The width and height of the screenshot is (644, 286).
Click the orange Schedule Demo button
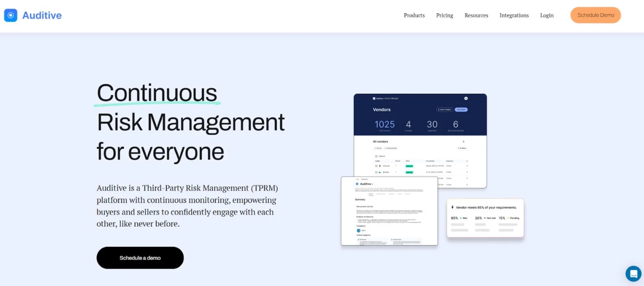pyautogui.click(x=596, y=15)
